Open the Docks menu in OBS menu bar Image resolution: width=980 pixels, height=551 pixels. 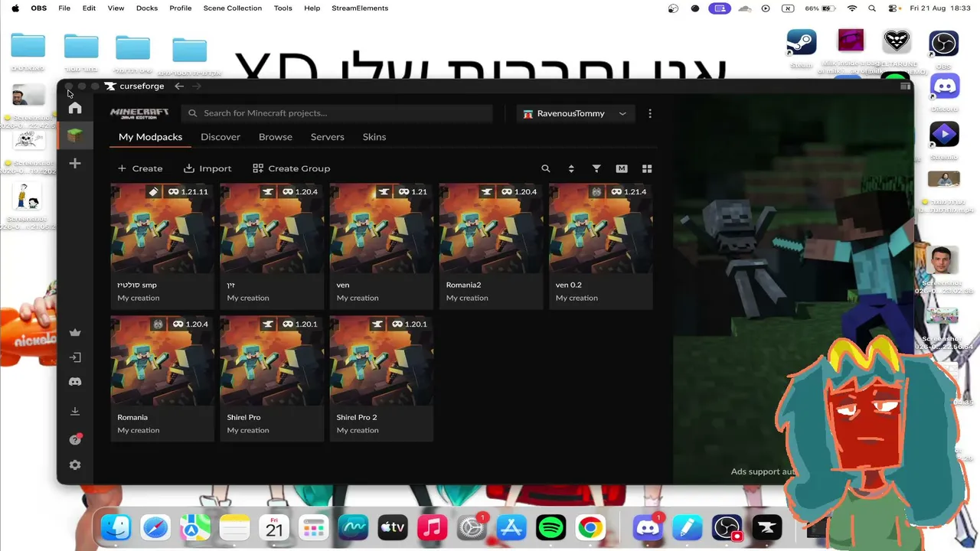pos(147,8)
